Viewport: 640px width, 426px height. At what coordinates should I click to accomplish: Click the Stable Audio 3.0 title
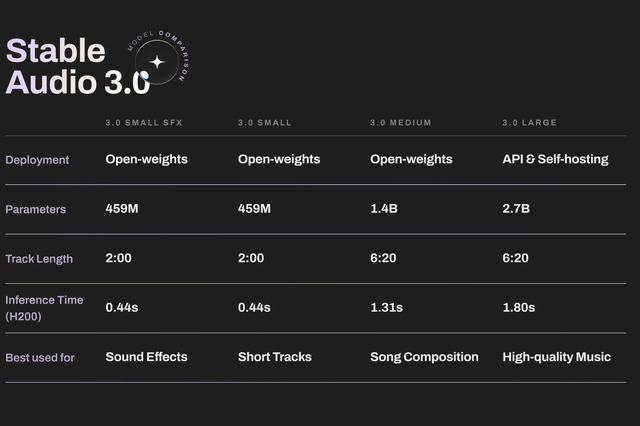[78, 66]
